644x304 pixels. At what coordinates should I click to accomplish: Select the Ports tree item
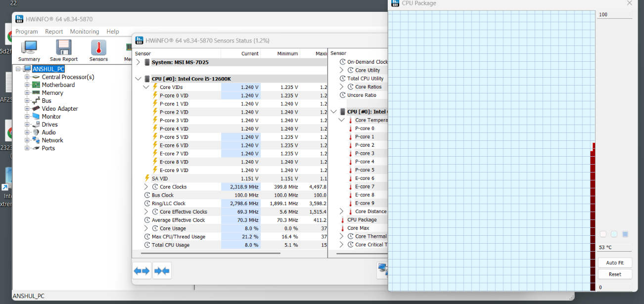[x=48, y=148]
